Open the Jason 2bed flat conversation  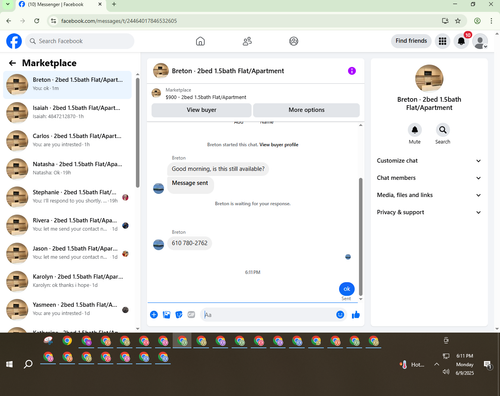[67, 253]
